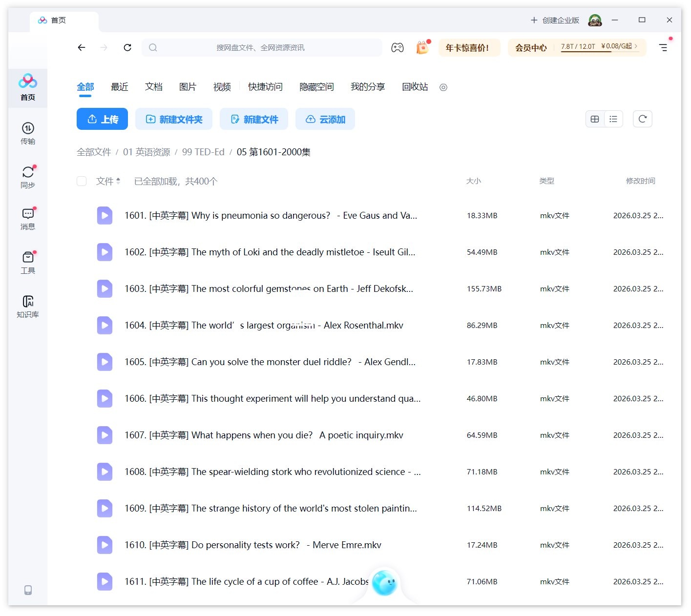691x616 pixels.
Task: Click the game controller icon
Action: click(397, 47)
